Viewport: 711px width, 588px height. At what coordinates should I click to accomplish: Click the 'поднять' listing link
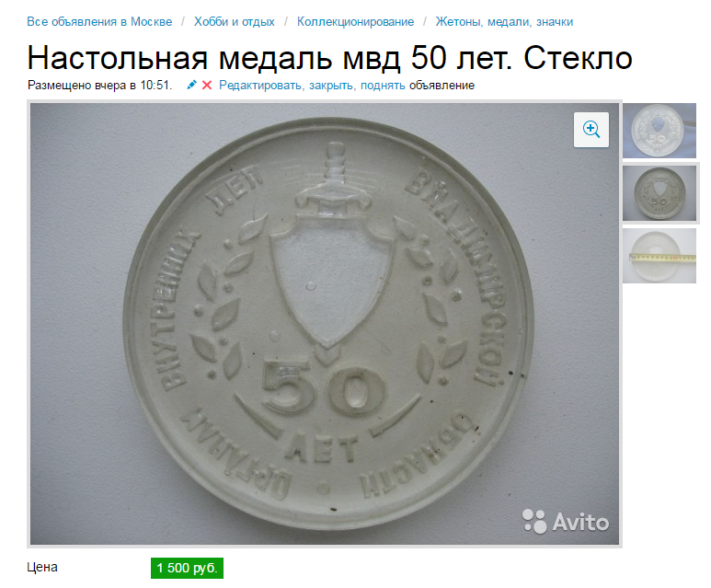click(383, 86)
